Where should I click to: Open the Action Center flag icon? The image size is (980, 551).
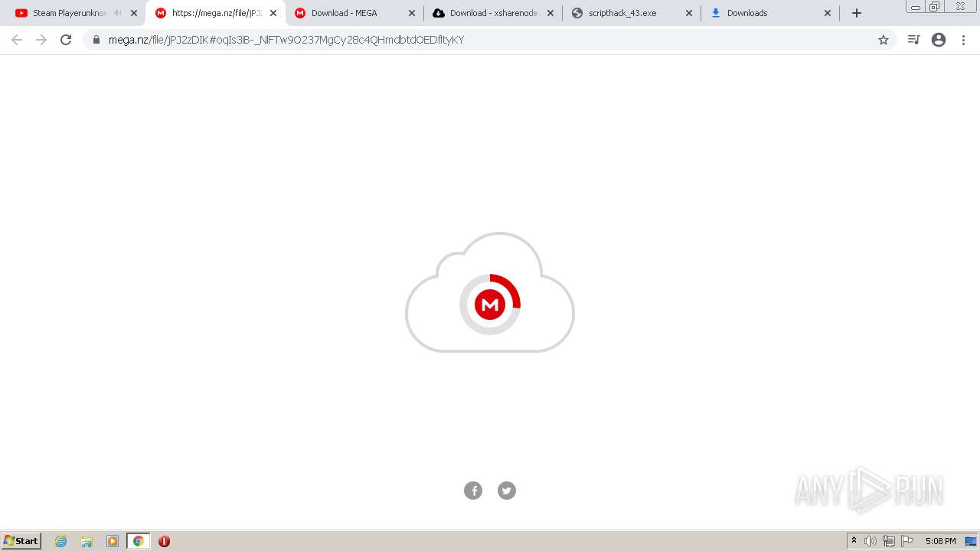click(x=907, y=541)
